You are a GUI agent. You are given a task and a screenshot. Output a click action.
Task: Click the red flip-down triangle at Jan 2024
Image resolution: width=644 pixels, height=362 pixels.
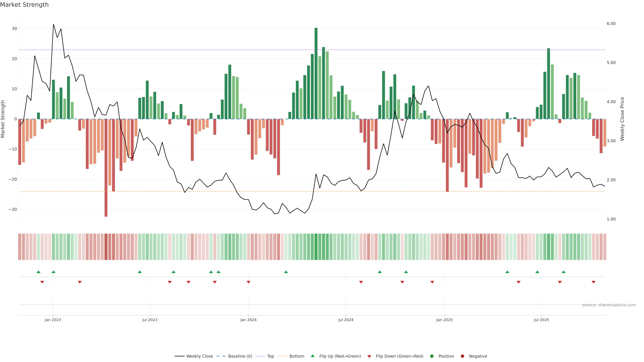(x=249, y=282)
